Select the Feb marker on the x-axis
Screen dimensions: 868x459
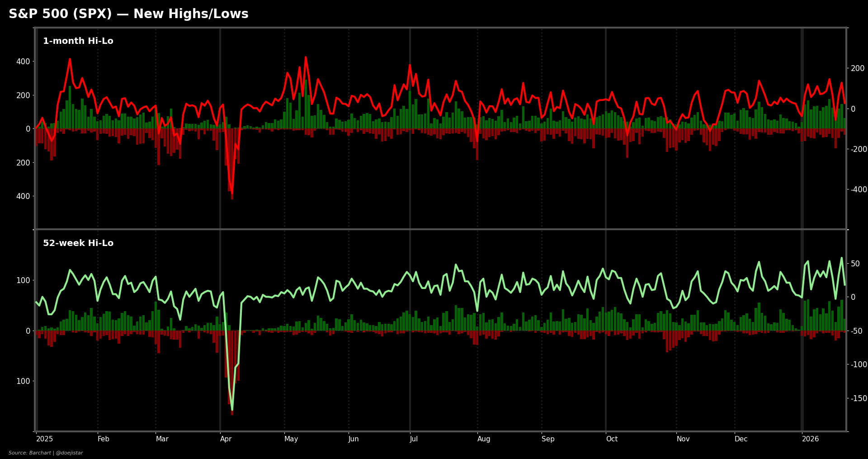coord(104,439)
